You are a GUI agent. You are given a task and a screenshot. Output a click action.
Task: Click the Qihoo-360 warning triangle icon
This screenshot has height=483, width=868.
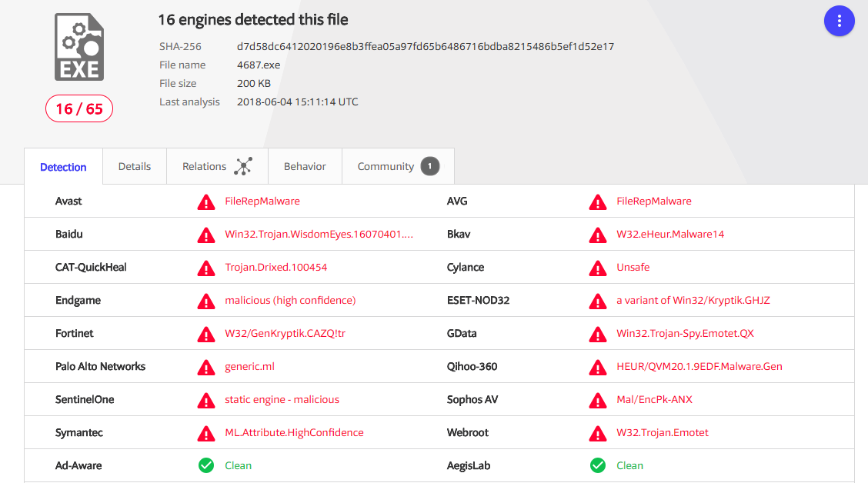pos(598,368)
